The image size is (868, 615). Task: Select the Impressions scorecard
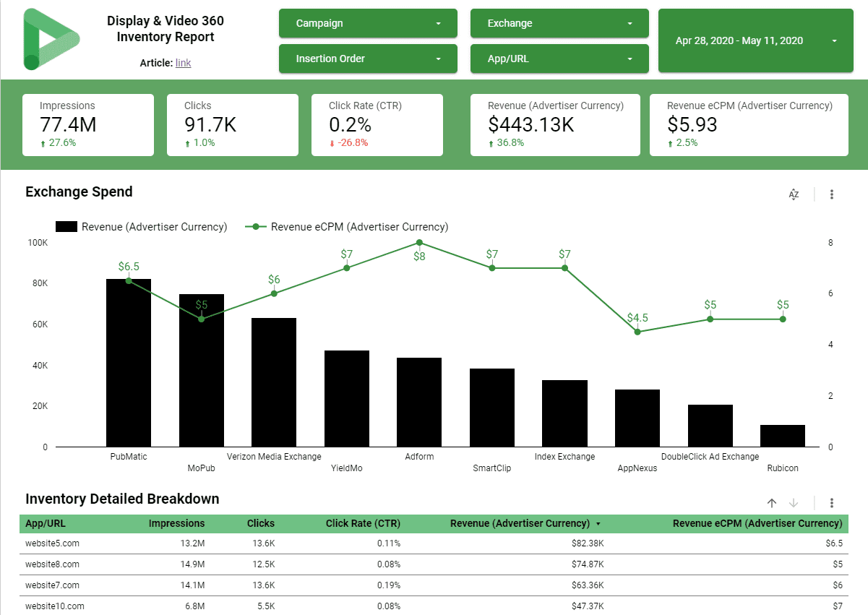pos(88,124)
